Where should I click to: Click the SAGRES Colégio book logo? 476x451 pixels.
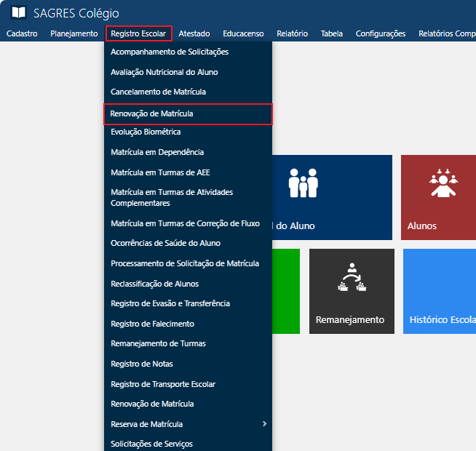click(x=18, y=13)
